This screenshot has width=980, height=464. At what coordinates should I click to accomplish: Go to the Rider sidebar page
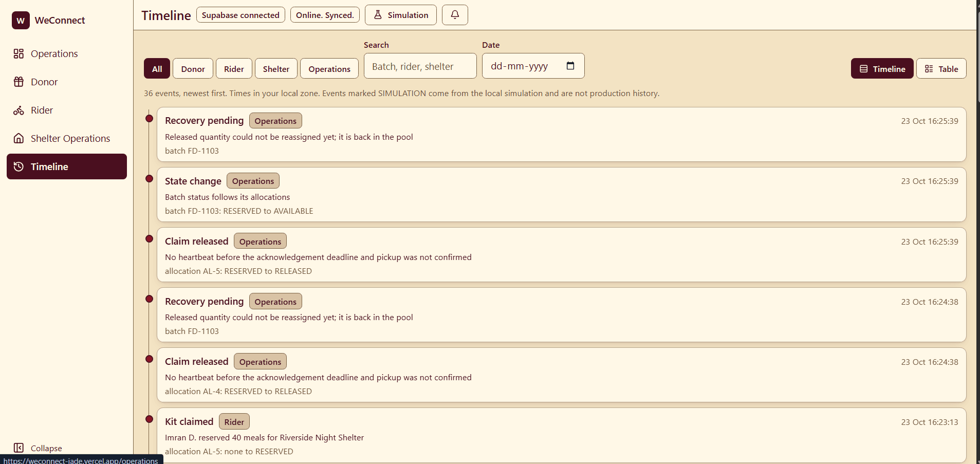tap(67, 110)
